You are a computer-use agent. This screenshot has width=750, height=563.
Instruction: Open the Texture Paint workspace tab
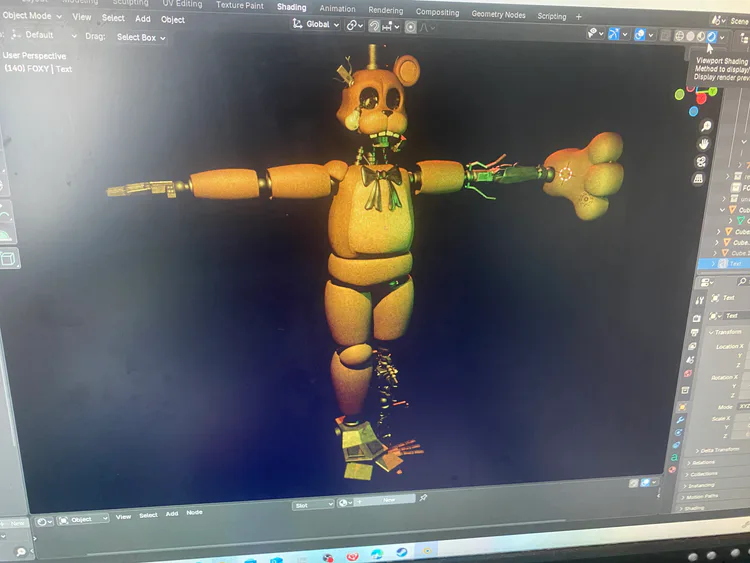point(240,5)
